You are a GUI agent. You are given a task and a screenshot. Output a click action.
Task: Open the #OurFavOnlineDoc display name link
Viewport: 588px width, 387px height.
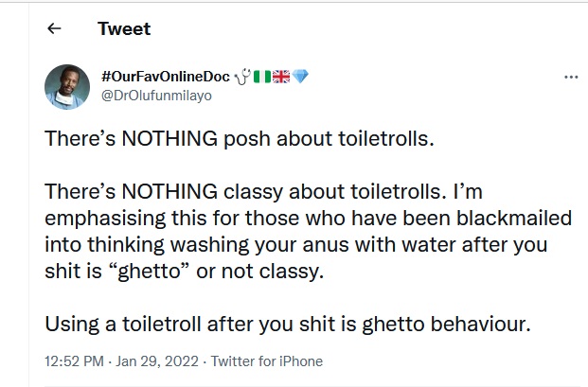coord(166,76)
